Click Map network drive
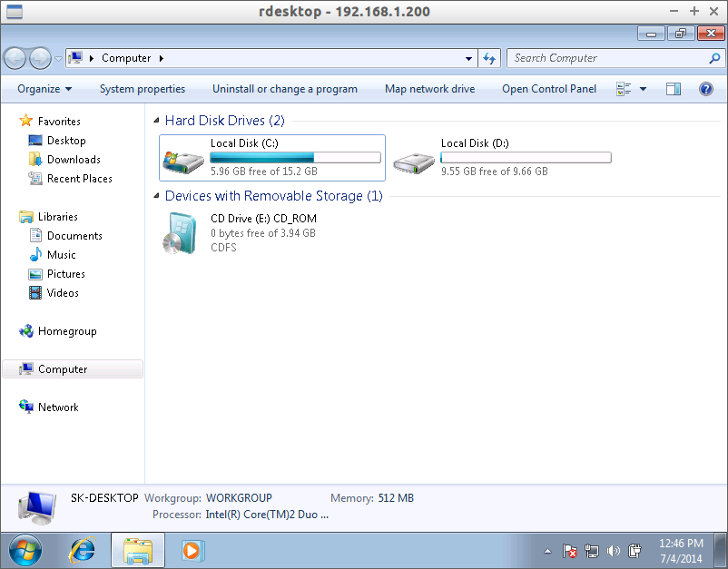728x569 pixels. coord(430,89)
